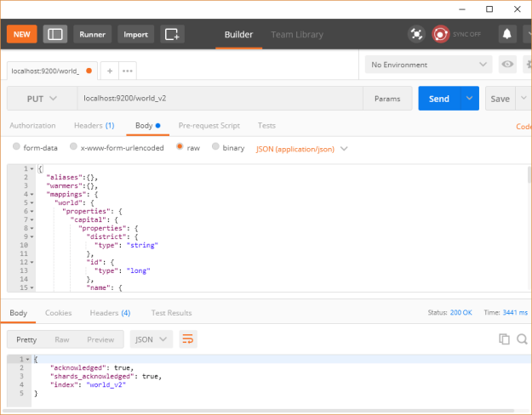Click the SYNC OFF icon
This screenshot has height=415, width=532.
pos(440,34)
